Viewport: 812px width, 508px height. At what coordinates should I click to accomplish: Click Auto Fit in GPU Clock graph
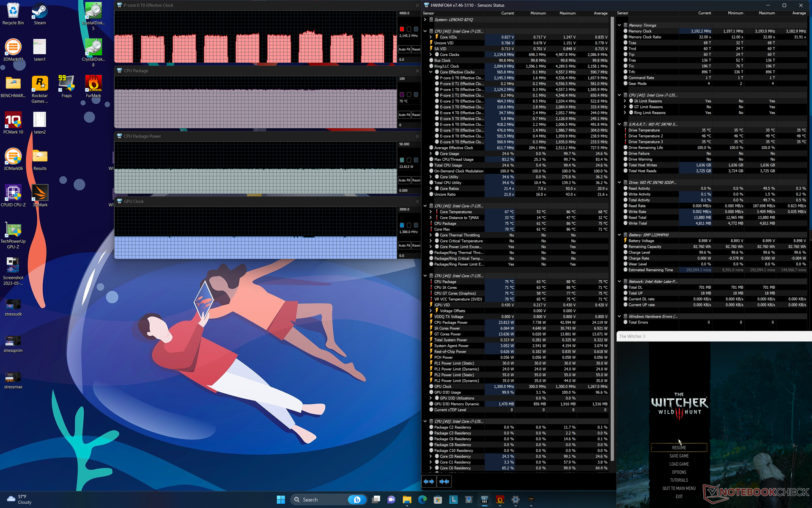404,246
